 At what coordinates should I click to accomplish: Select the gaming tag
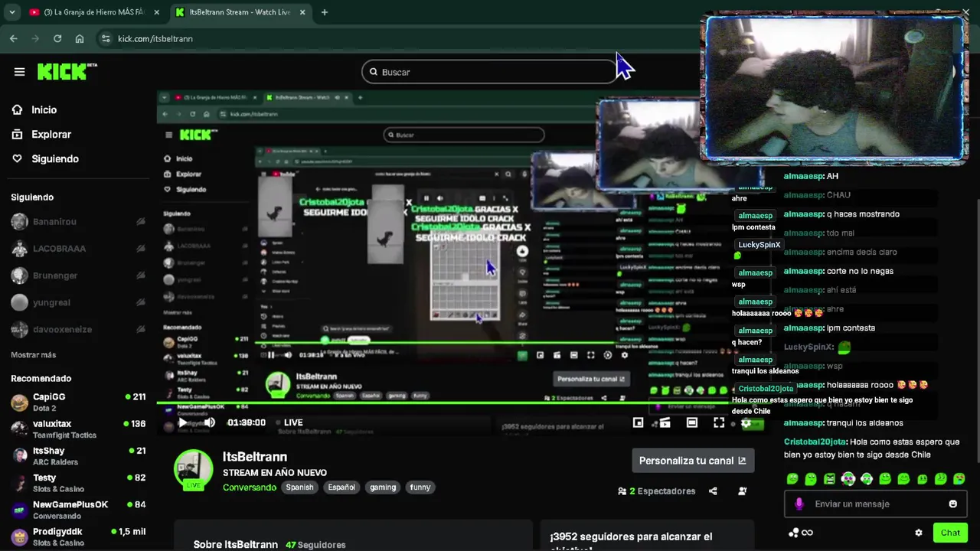[x=383, y=487]
